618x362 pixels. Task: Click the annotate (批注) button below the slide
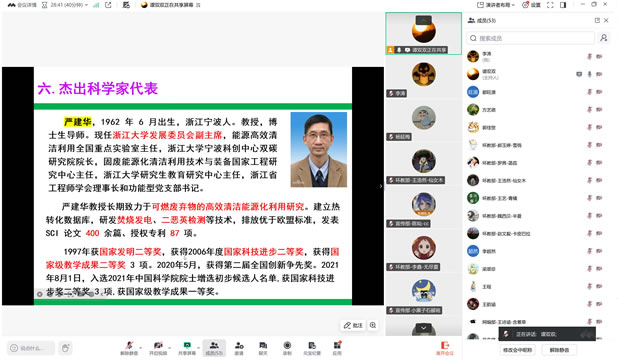click(x=353, y=325)
